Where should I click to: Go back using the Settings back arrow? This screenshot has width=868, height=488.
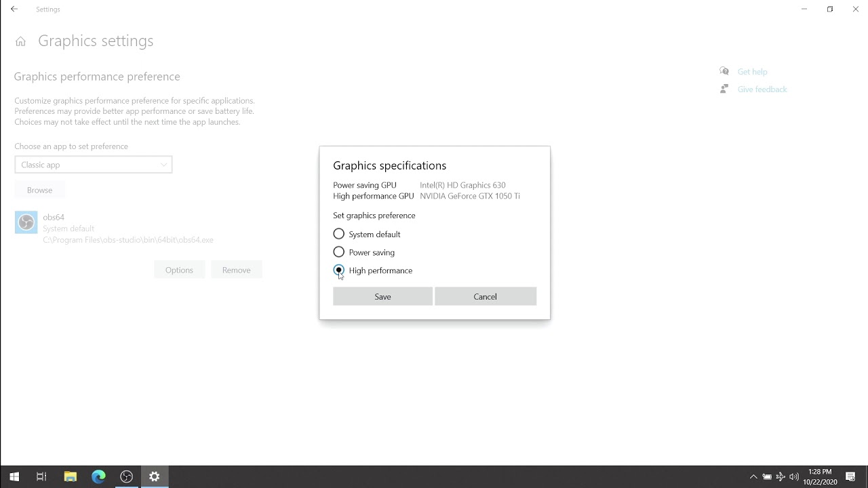tap(14, 9)
